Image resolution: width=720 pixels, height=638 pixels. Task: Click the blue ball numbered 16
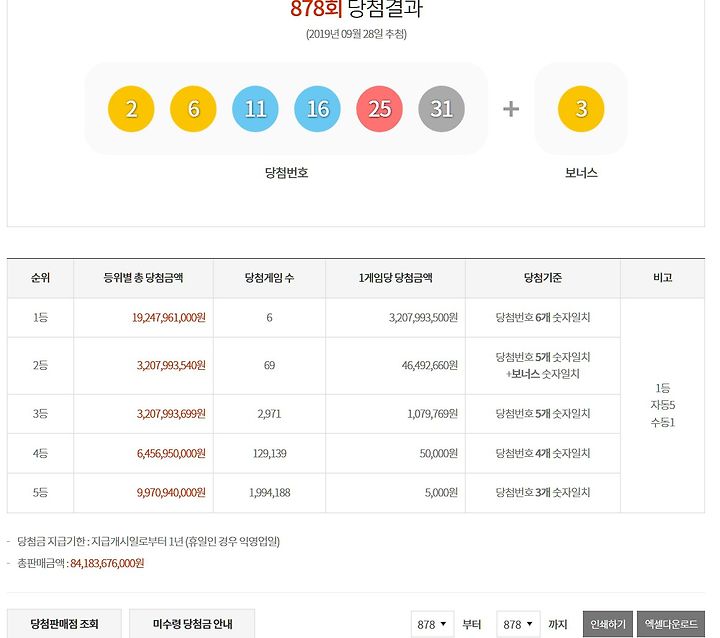[x=317, y=109]
